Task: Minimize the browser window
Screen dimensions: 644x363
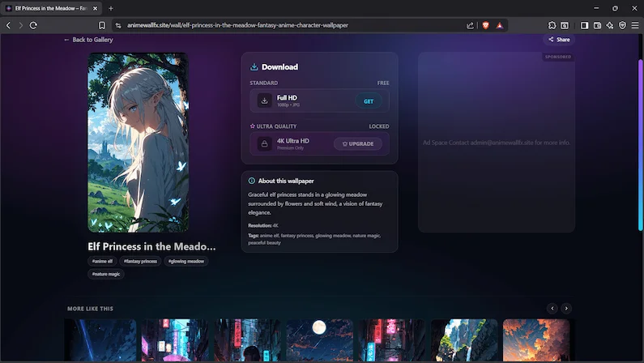Action: (x=596, y=8)
